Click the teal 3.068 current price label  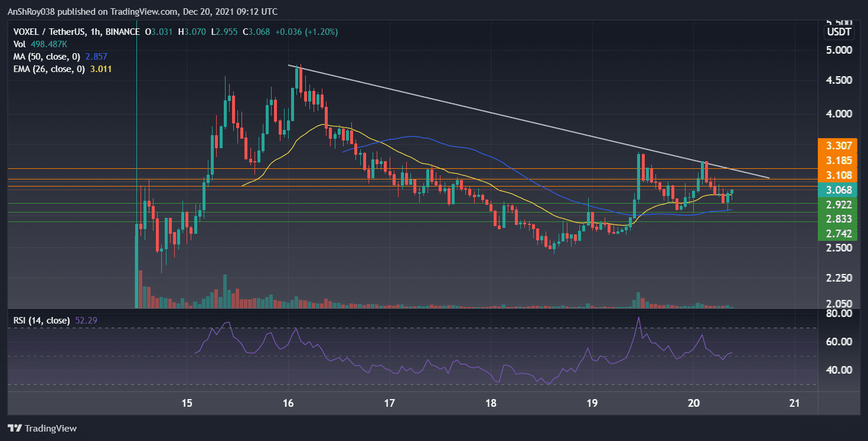pos(838,190)
